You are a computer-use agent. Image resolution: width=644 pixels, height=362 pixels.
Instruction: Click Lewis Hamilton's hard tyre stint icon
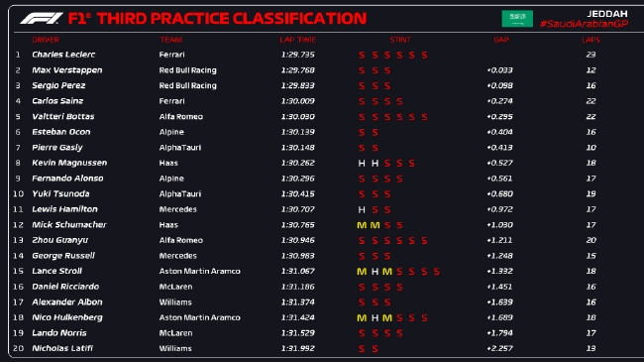362,210
